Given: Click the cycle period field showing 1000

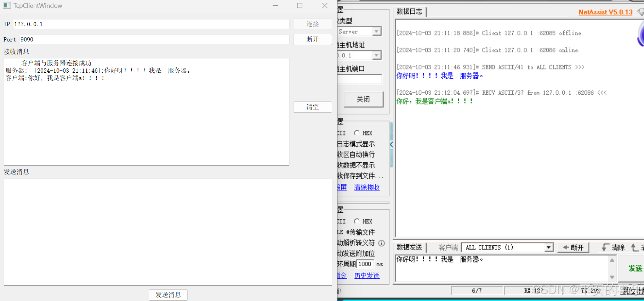Looking at the screenshot, I should [x=365, y=264].
